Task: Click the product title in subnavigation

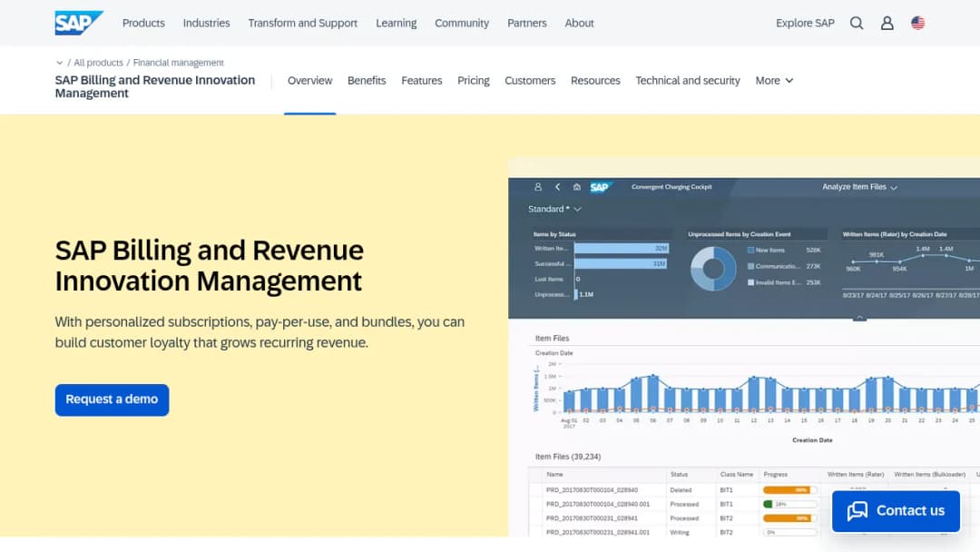Action: (x=155, y=87)
